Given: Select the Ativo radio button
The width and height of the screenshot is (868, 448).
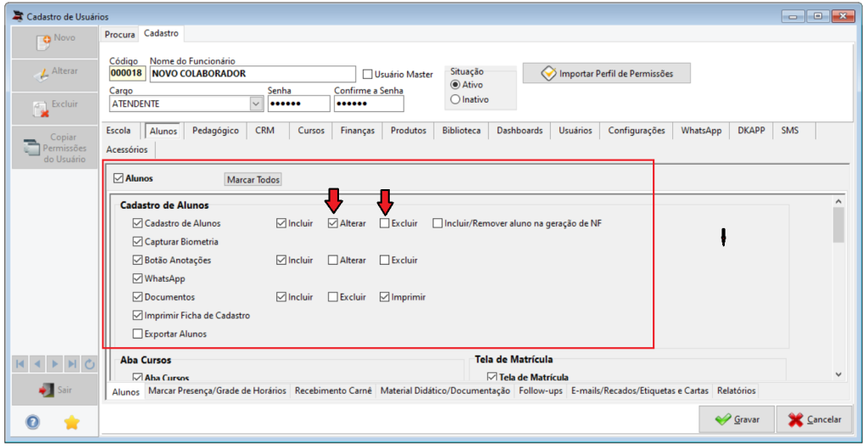Looking at the screenshot, I should coord(455,85).
